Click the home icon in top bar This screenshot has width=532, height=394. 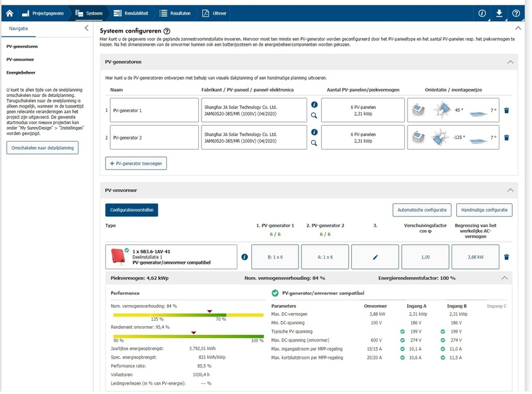point(9,13)
